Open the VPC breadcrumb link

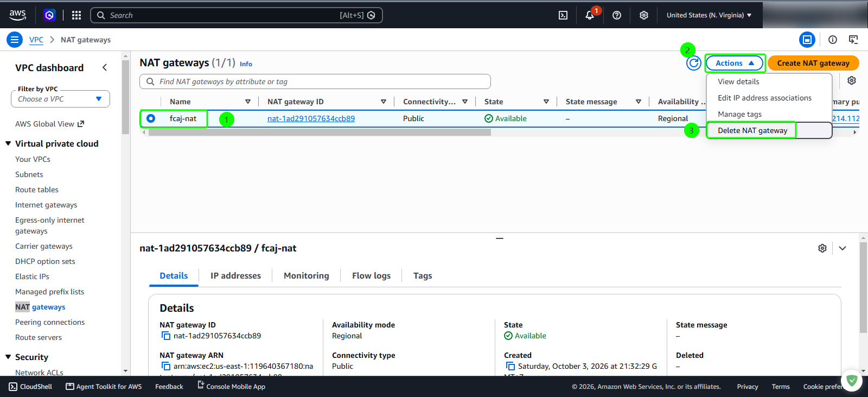[x=36, y=40]
